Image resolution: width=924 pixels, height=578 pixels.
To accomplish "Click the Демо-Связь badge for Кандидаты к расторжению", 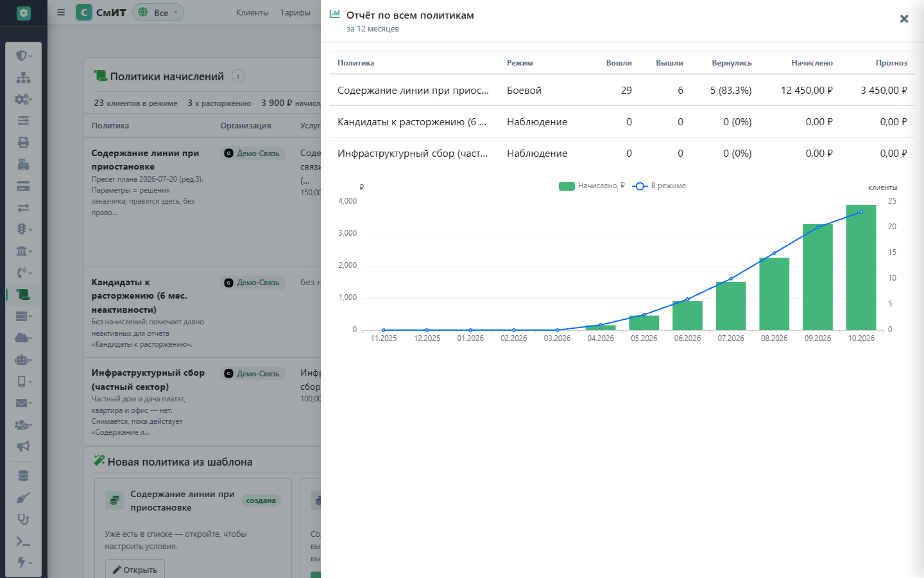I will [x=253, y=283].
